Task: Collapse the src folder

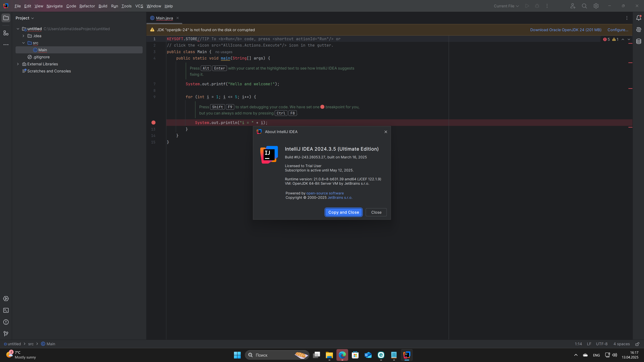Action: point(23,43)
